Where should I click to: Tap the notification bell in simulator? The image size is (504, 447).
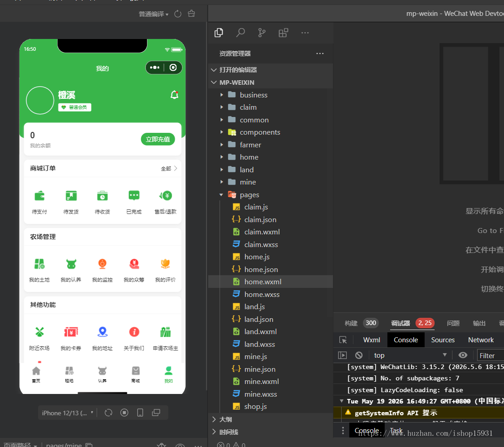tap(174, 95)
